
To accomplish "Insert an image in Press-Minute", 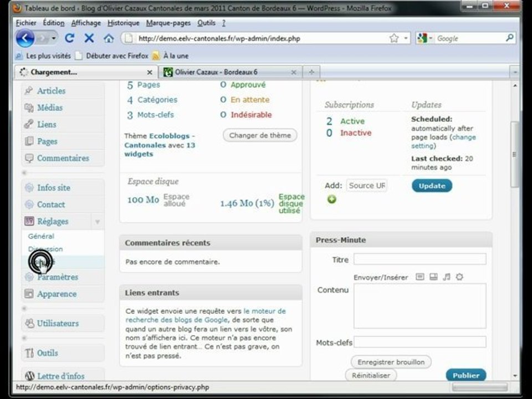I will point(420,277).
